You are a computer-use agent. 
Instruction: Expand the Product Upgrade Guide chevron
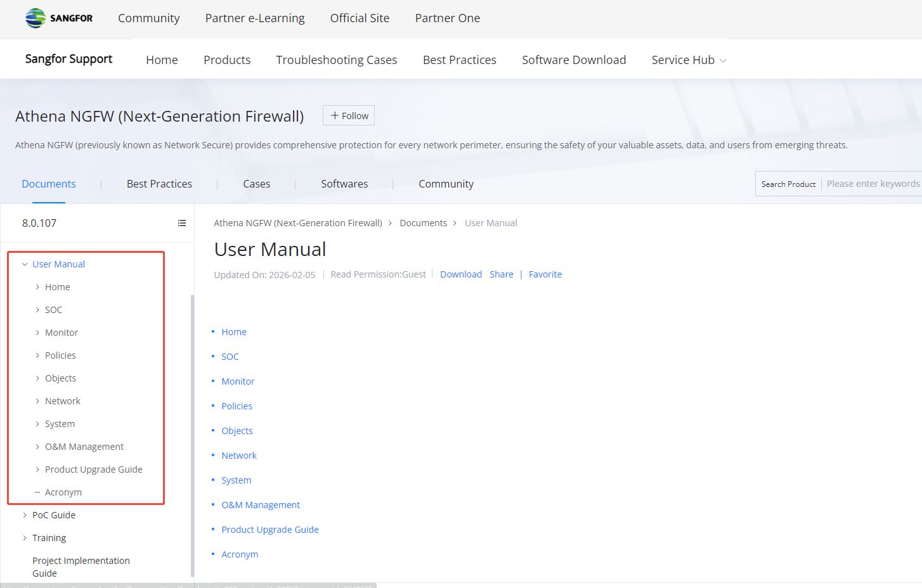coord(37,470)
